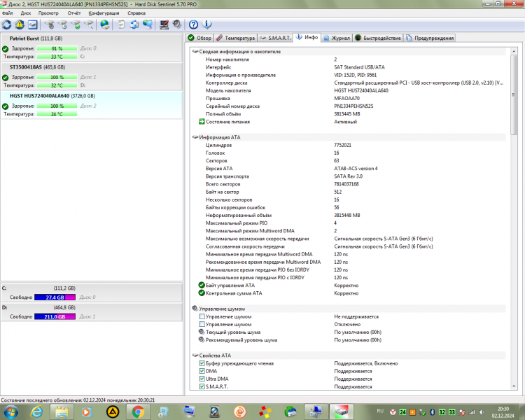
Task: Open the Отчёт menu
Action: (x=74, y=13)
